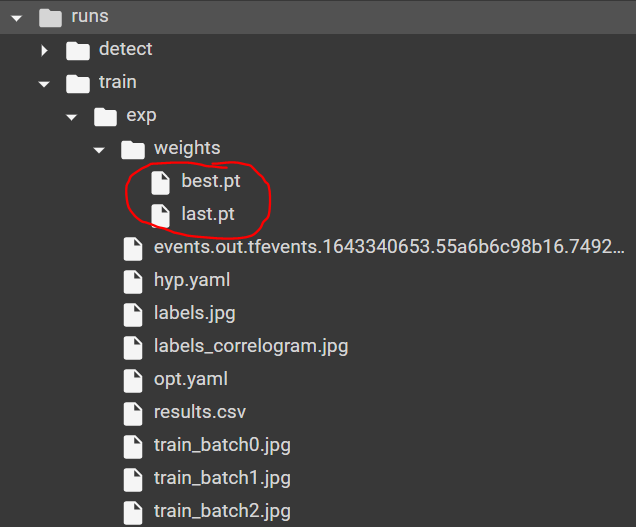636x527 pixels.
Task: Click the best.pt file icon
Action: (160, 182)
